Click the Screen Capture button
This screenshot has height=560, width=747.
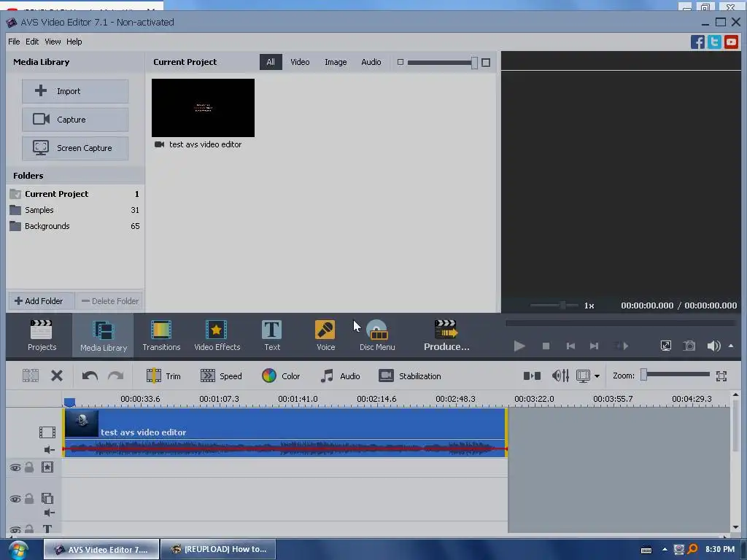tap(75, 148)
